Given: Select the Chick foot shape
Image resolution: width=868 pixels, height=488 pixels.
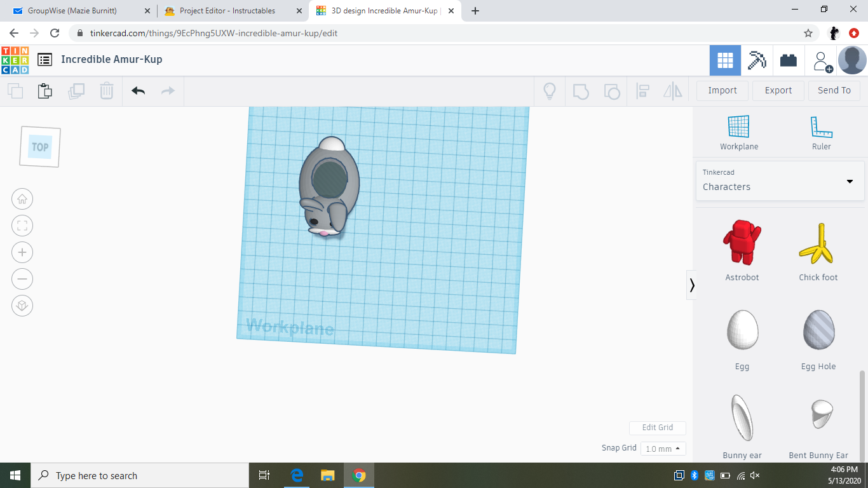Looking at the screenshot, I should click(x=818, y=250).
